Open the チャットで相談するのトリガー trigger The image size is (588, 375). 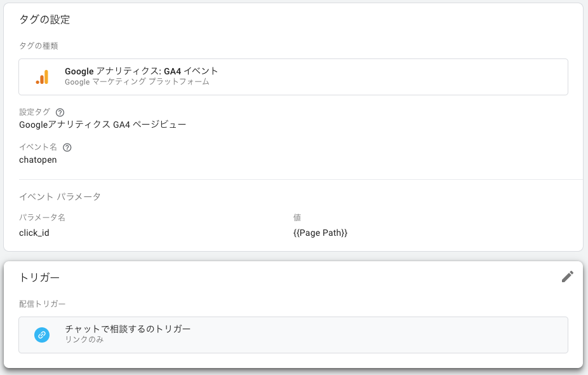293,335
